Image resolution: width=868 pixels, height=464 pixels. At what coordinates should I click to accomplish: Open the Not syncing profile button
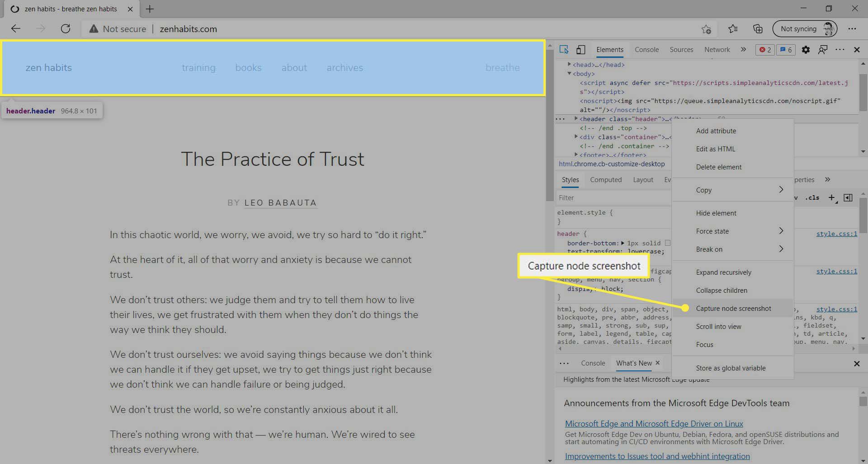coord(805,29)
